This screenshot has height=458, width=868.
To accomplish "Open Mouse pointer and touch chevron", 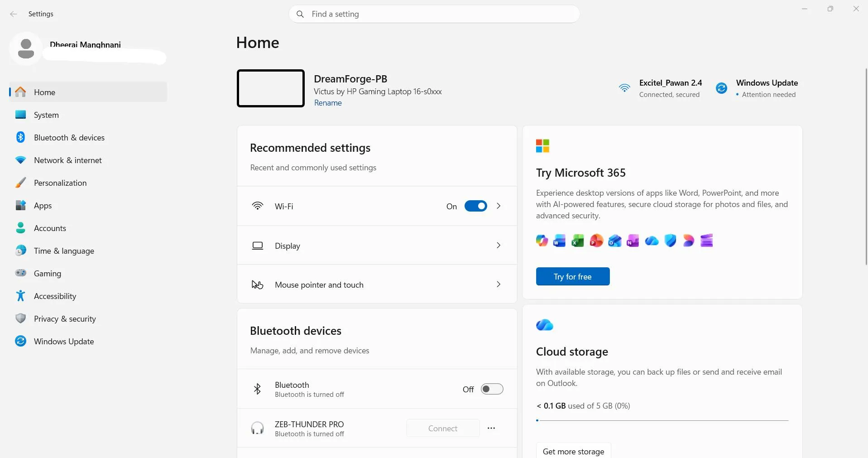I will [x=499, y=284].
